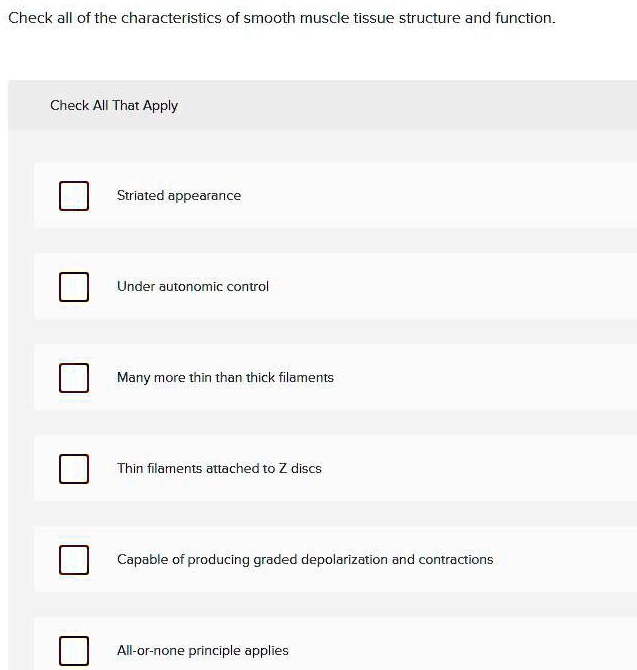Select checkbox for graded depolarization and contractions
This screenshot has width=637, height=670.
[x=73, y=560]
